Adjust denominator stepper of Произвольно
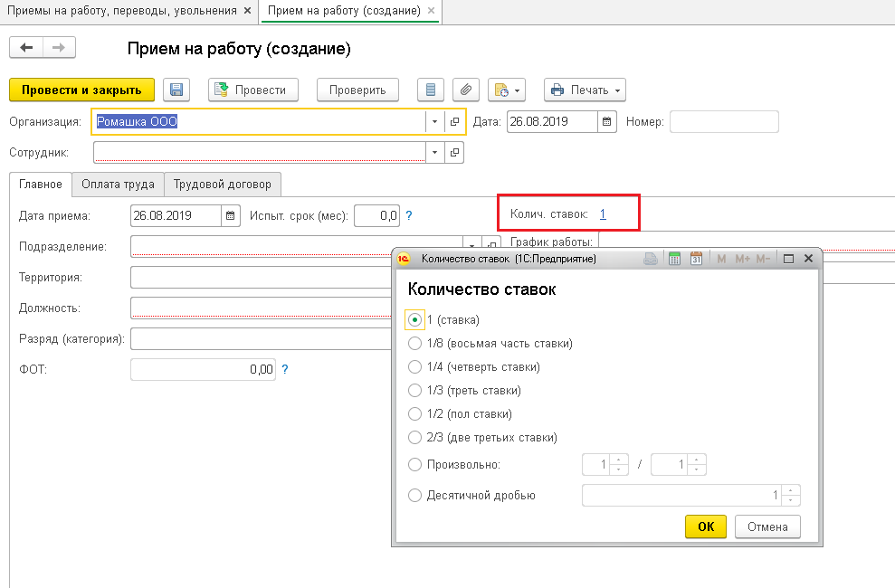 697,464
